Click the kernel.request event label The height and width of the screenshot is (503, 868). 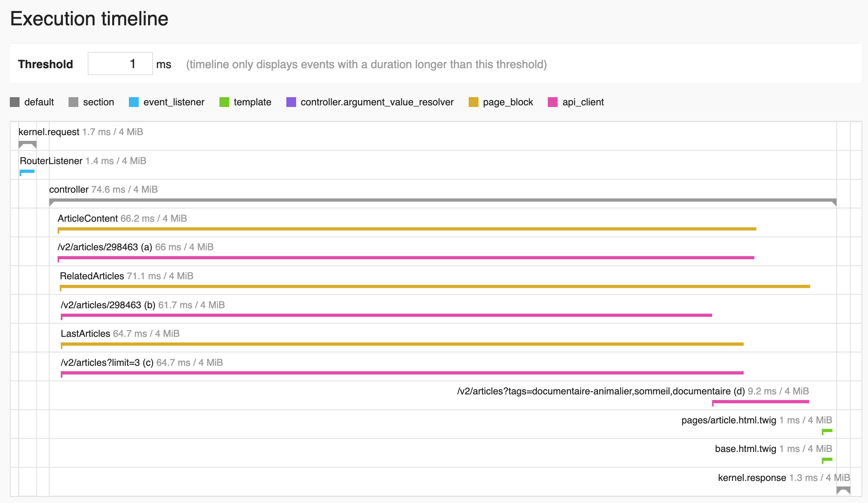tap(81, 132)
